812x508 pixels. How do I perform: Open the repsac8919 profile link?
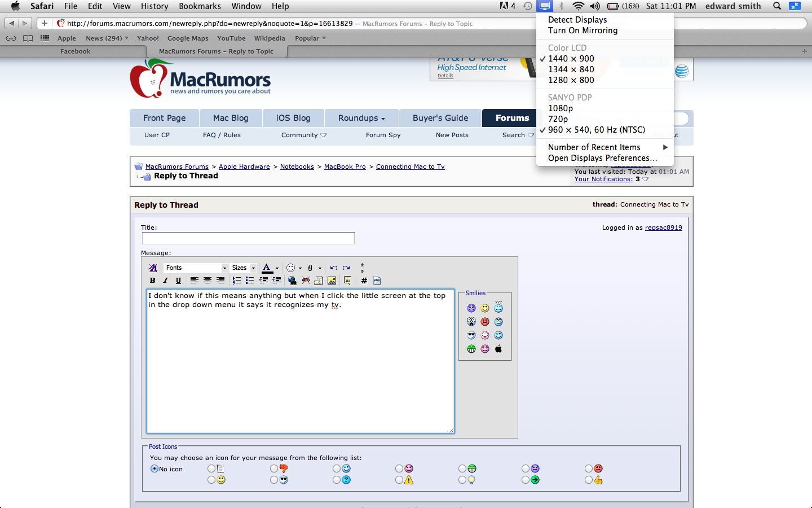664,228
